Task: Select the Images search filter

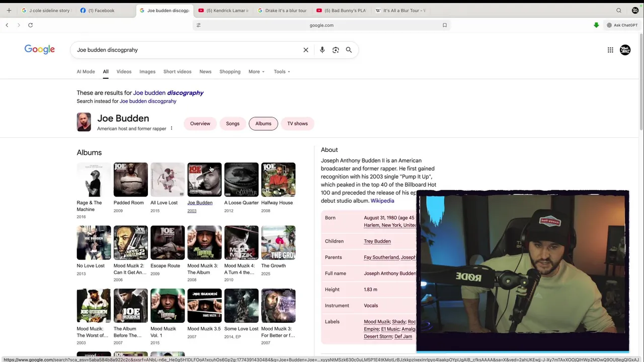Action: pos(147,71)
